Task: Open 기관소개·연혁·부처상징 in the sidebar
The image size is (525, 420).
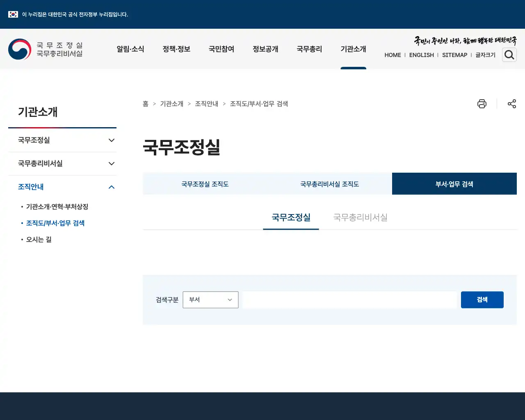Action: [57, 207]
